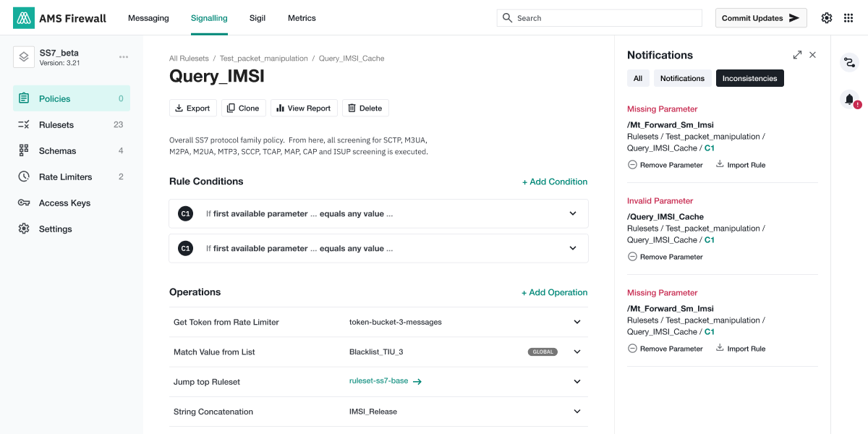Click C1 link under /Query_IMSI_Cache
Image resolution: width=868 pixels, height=434 pixels.
pyautogui.click(x=710, y=240)
